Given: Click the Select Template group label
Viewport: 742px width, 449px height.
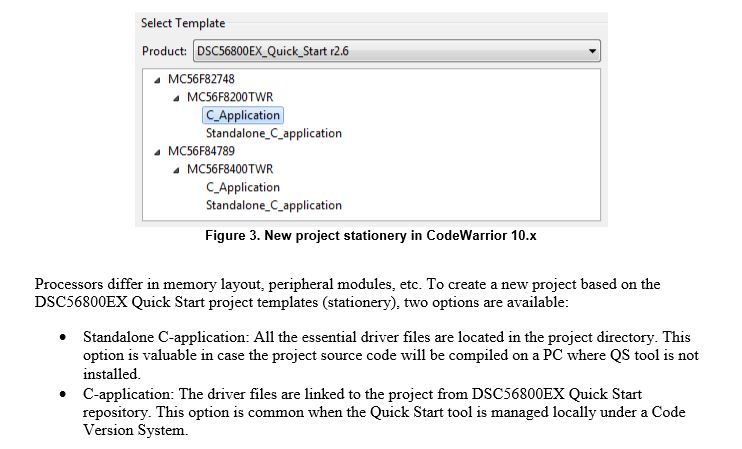Looking at the screenshot, I should click(183, 23).
